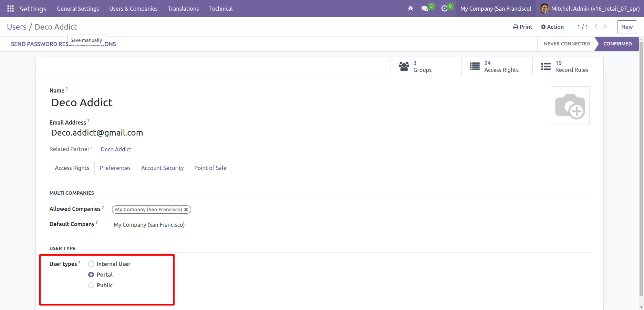Open the 3 Groups stat button
The height and width of the screenshot is (310, 644).
tap(426, 66)
